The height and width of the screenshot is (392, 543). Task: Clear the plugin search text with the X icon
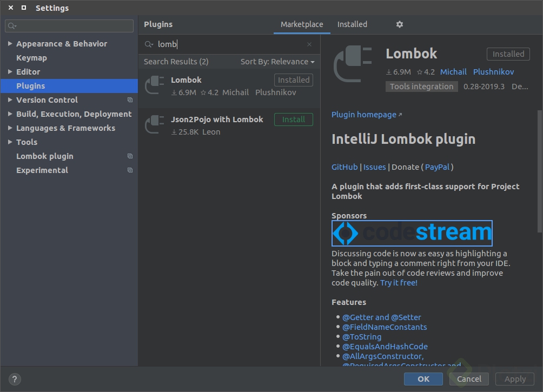309,44
